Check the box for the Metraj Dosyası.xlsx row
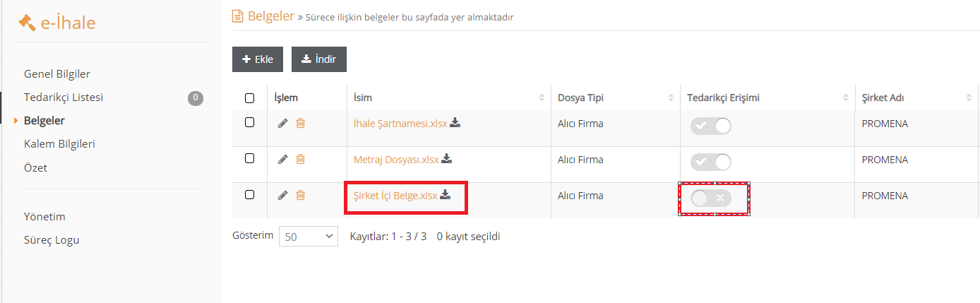Viewport: 980px width, 303px height. point(249,159)
